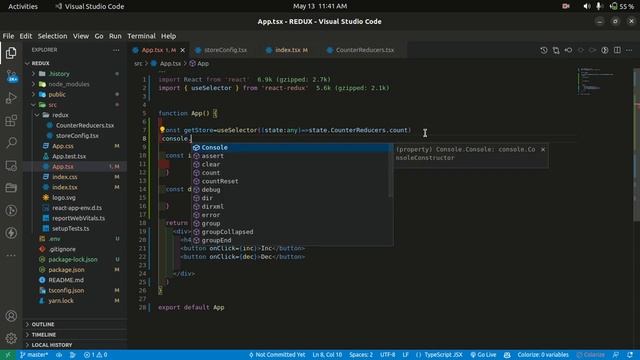Switch to the CounterReducers.tsx tab

pyautogui.click(x=364, y=50)
